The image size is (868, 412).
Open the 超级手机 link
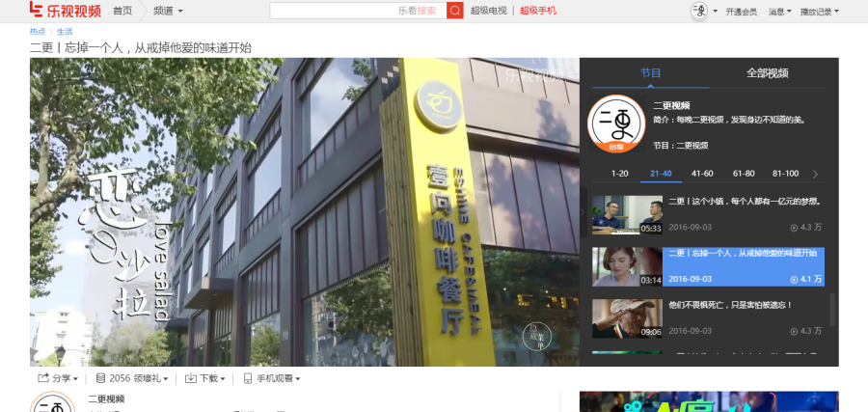coord(538,11)
